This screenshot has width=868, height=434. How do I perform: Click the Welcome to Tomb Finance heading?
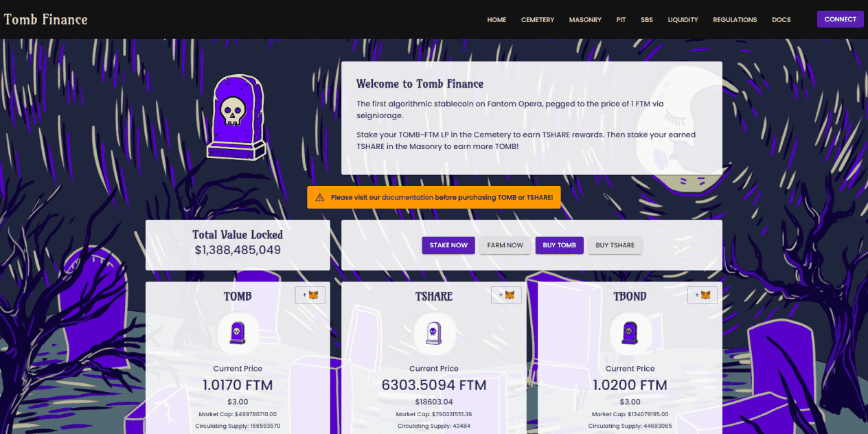click(x=420, y=84)
